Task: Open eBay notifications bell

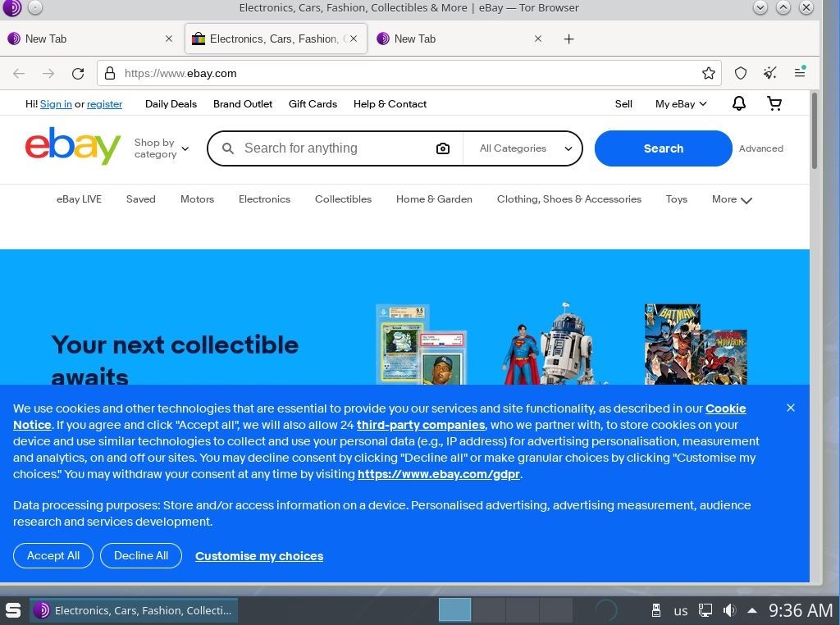Action: (x=739, y=103)
